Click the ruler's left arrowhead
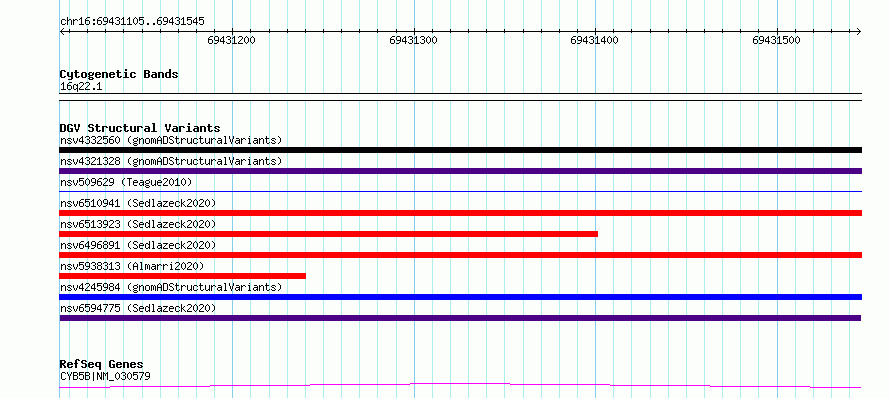This screenshot has width=890, height=398. (x=62, y=31)
